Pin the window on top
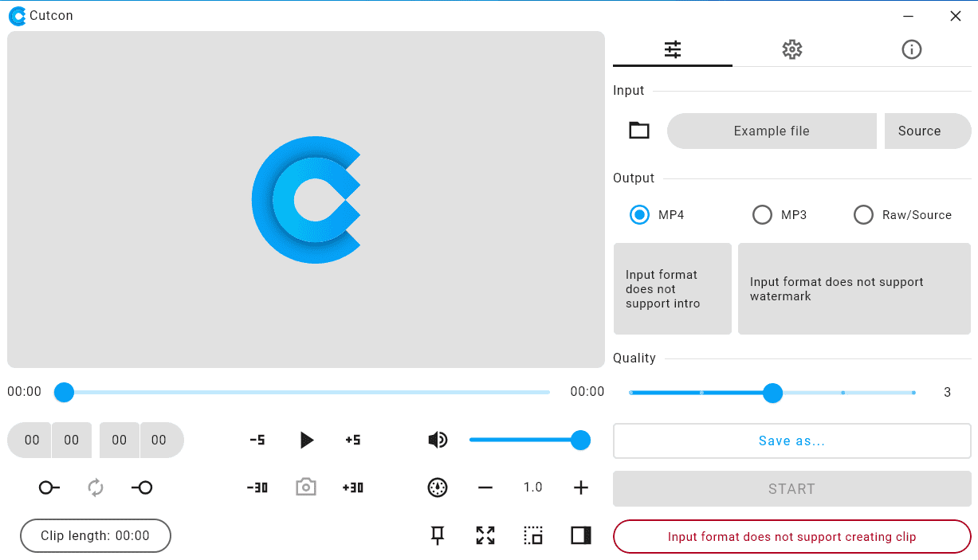 coord(438,536)
